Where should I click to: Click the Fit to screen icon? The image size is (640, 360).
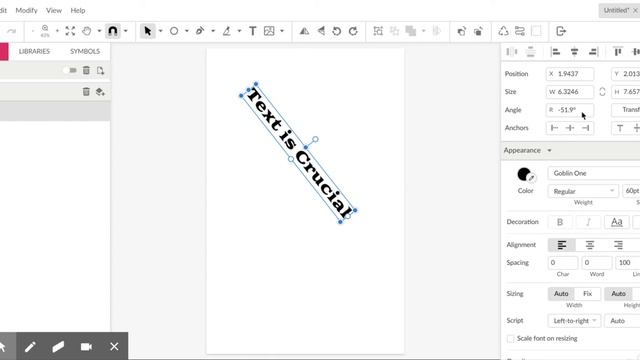(x=70, y=31)
